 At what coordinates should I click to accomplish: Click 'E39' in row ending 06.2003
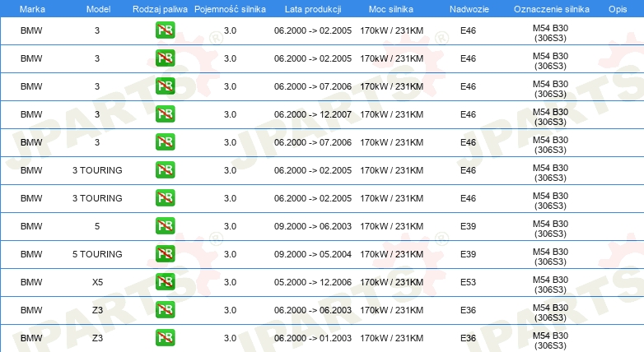coord(468,226)
